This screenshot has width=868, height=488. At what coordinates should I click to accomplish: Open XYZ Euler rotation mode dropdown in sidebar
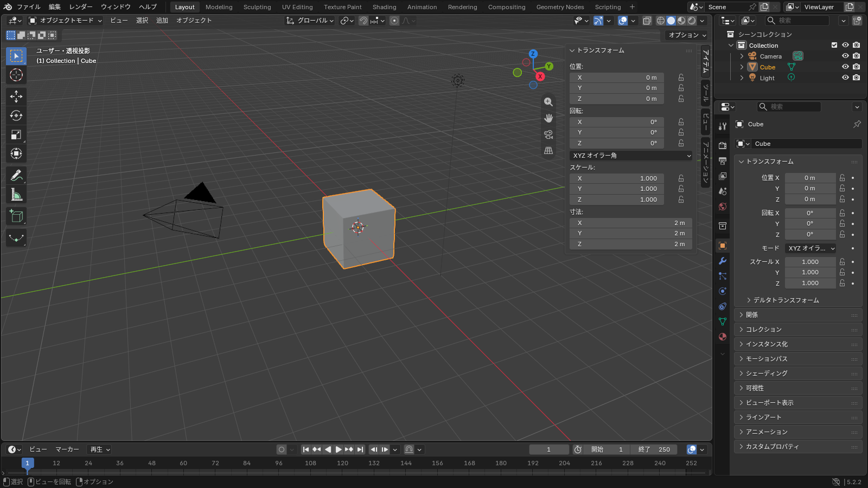tap(631, 156)
